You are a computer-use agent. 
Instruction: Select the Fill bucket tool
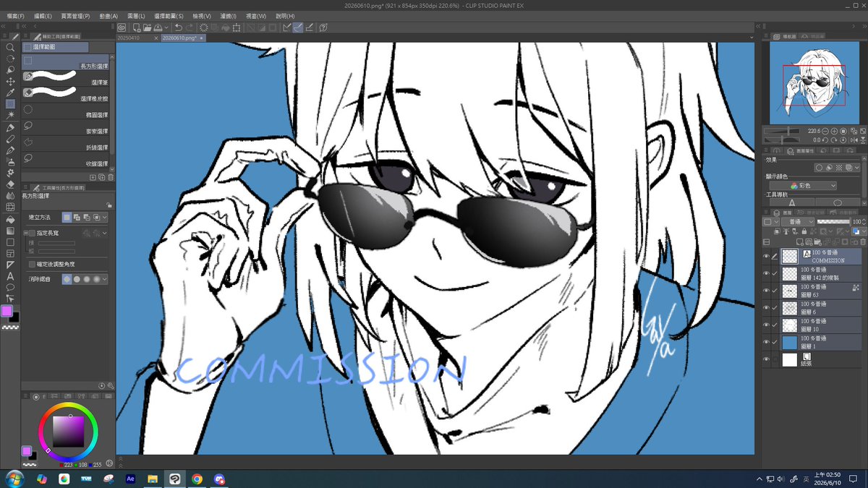(x=10, y=219)
